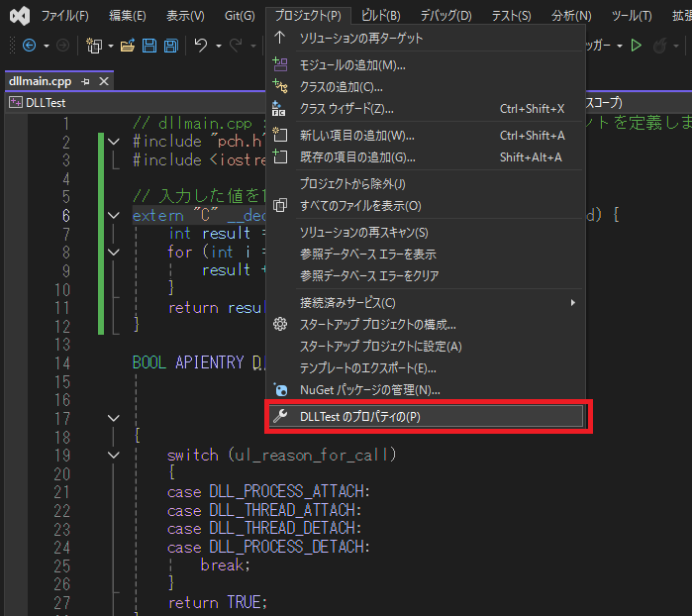Click the Undo arrow icon
Viewport: 692px width, 616px height.
coord(201,46)
